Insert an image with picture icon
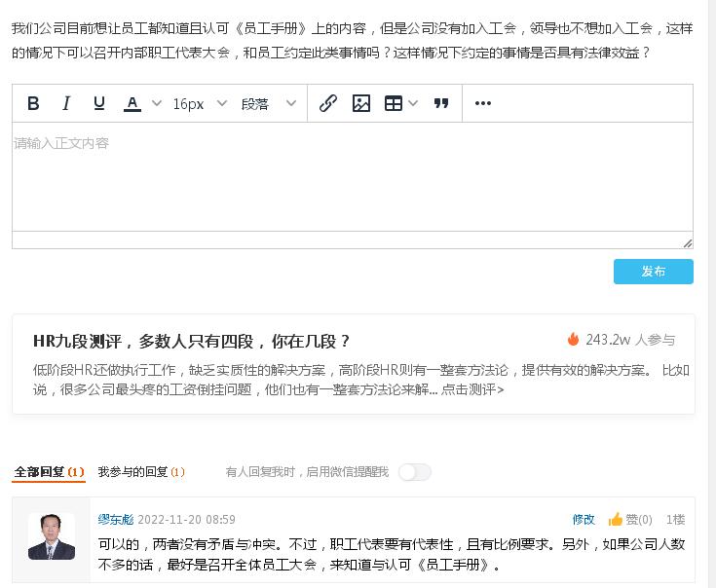This screenshot has width=716, height=588. tap(361, 103)
